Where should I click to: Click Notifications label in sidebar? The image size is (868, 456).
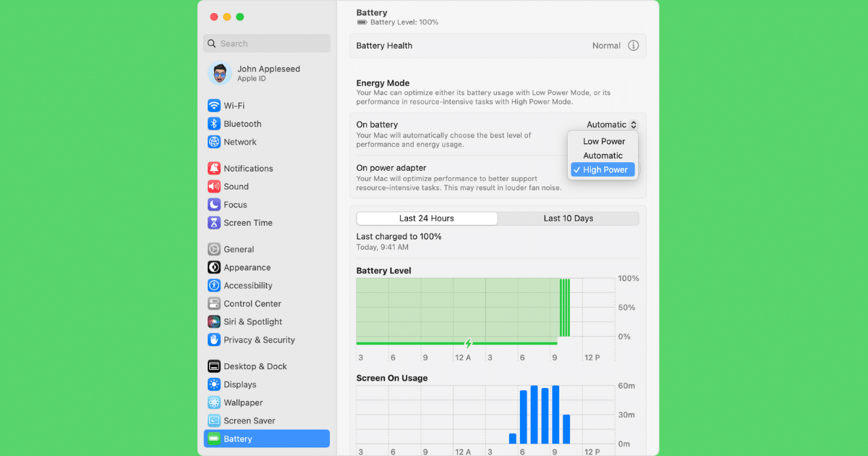pos(248,168)
